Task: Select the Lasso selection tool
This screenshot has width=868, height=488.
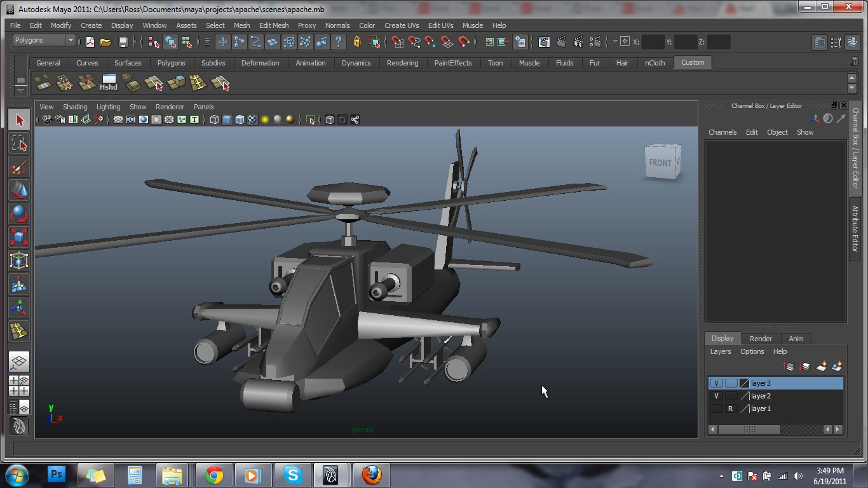Action: 19,144
